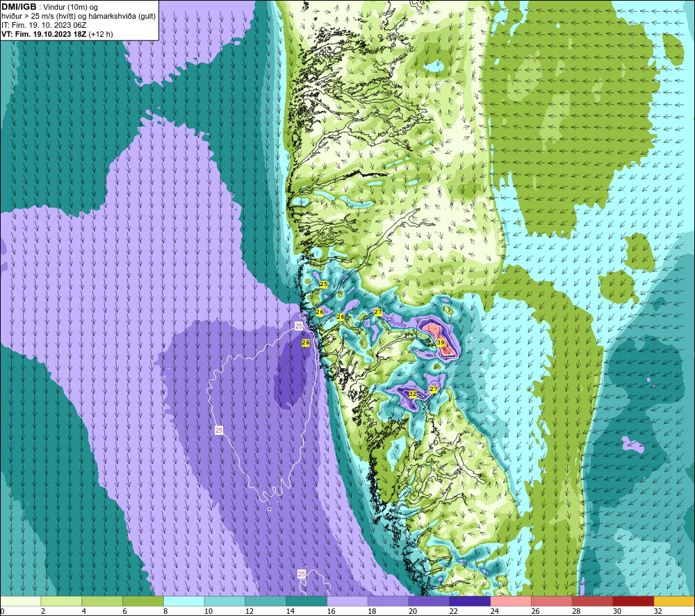Click the dark teal 14–16 m/s scale swatch
Screen dimensions: 695x616
click(x=306, y=601)
